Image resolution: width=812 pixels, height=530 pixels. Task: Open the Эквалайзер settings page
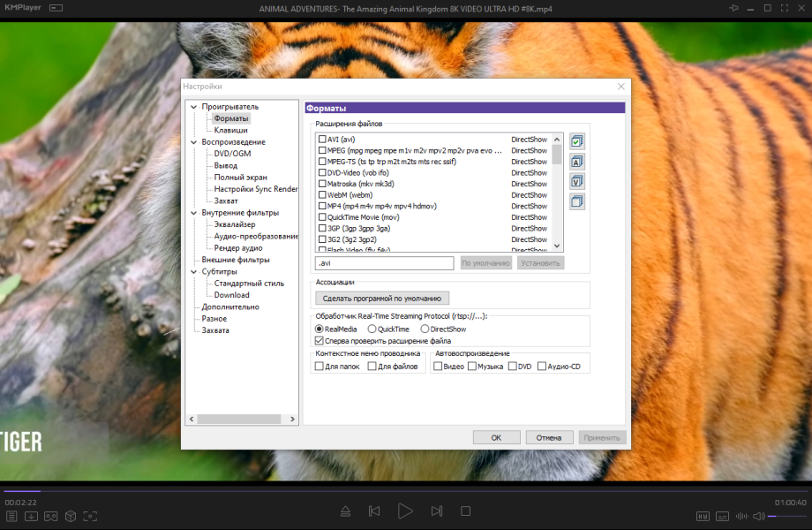[235, 224]
